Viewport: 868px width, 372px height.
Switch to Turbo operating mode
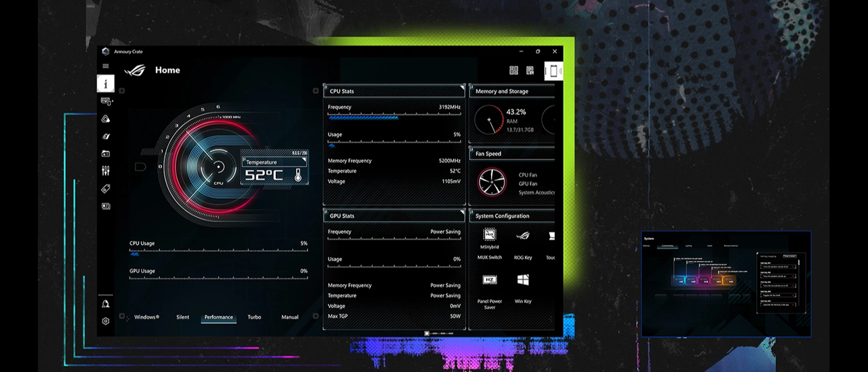point(254,317)
